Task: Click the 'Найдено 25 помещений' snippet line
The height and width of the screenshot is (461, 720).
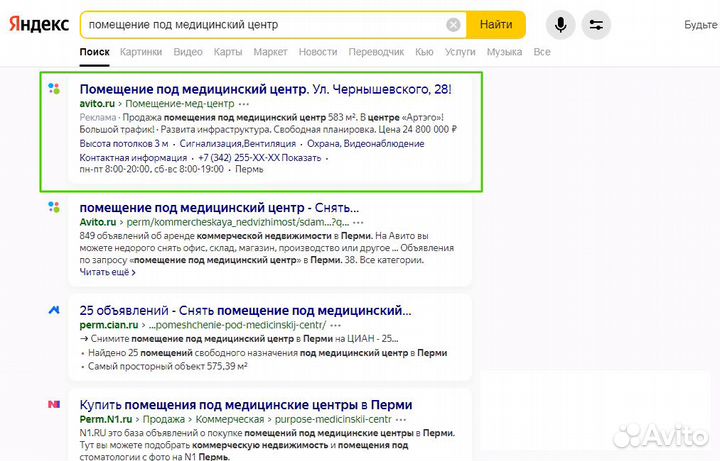Action: (x=267, y=353)
